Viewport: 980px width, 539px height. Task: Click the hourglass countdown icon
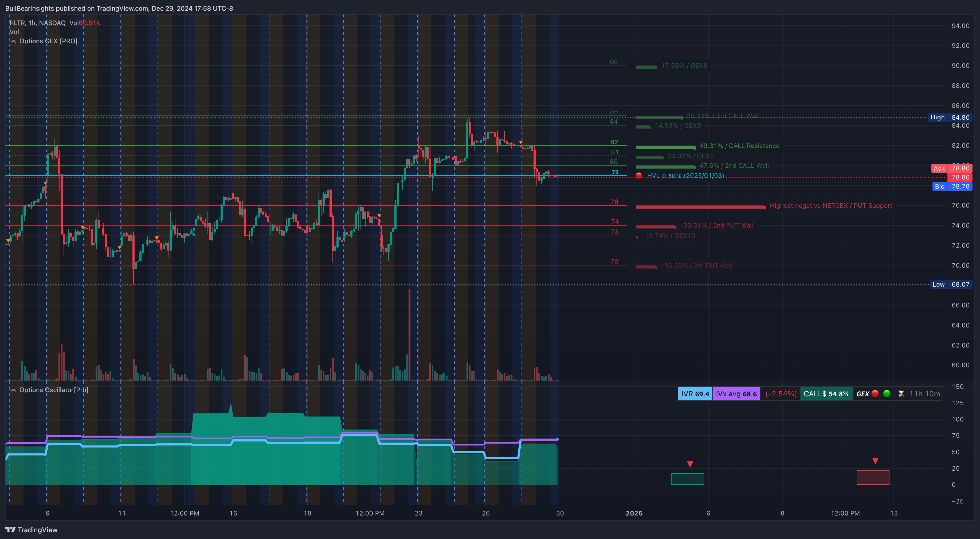(x=901, y=394)
